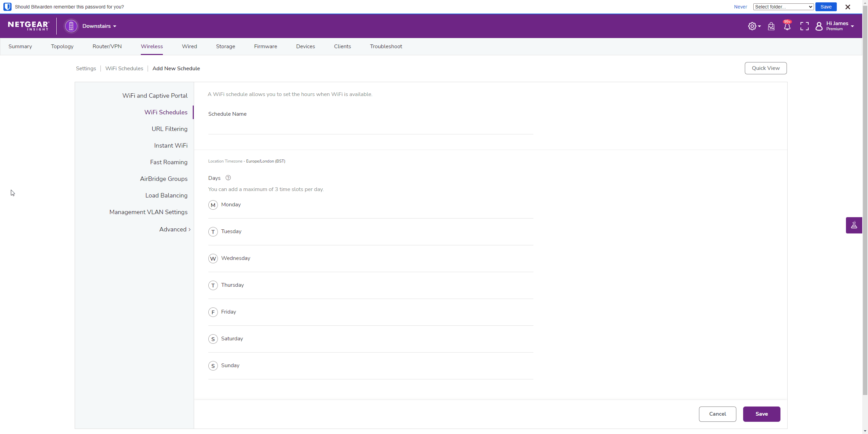This screenshot has height=434, width=868.
Task: Open the URL Filtering menu item
Action: pos(169,129)
